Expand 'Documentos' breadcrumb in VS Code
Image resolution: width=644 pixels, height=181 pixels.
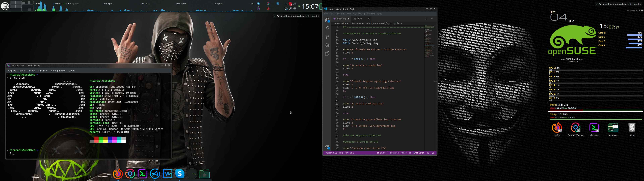pos(358,23)
